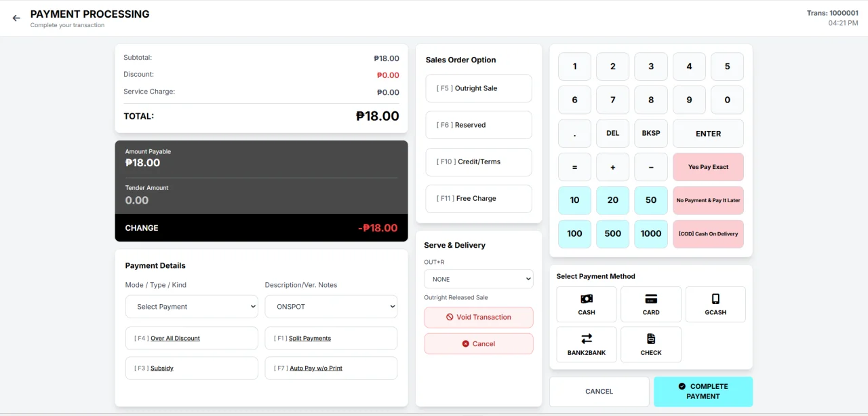The width and height of the screenshot is (868, 416).
Task: Select F10 Credit/Terms option
Action: [479, 162]
